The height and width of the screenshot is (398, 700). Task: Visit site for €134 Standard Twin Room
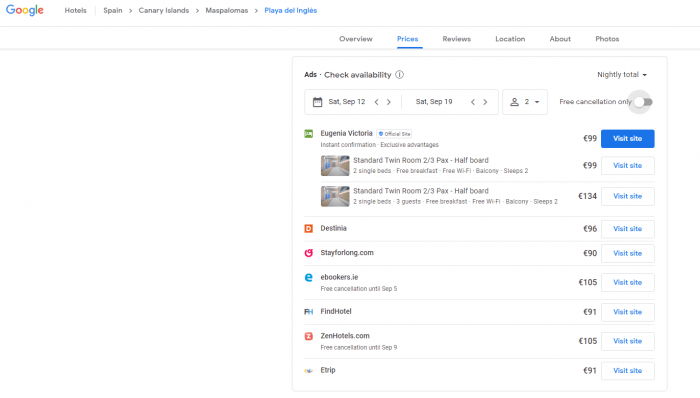click(x=628, y=196)
